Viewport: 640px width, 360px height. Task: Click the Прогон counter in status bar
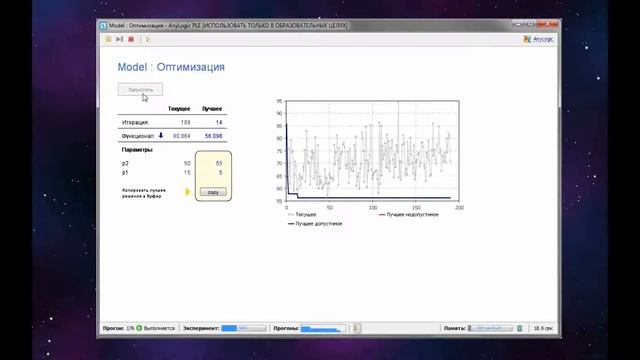pyautogui.click(x=118, y=328)
